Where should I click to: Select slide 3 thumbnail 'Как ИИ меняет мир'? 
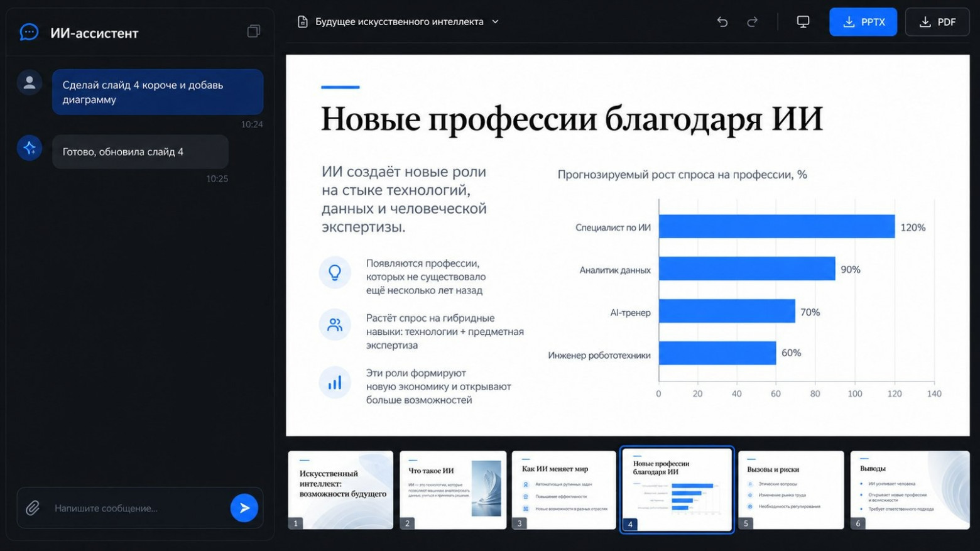tap(564, 490)
